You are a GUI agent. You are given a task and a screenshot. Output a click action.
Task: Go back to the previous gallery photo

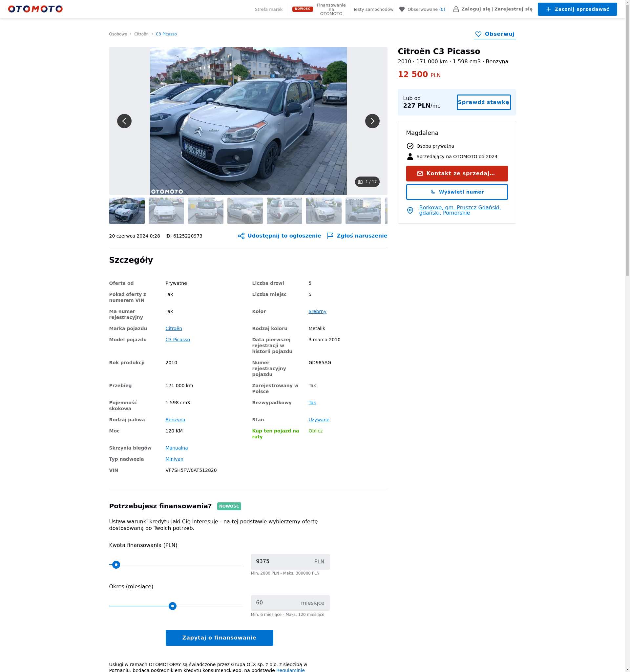tap(124, 121)
